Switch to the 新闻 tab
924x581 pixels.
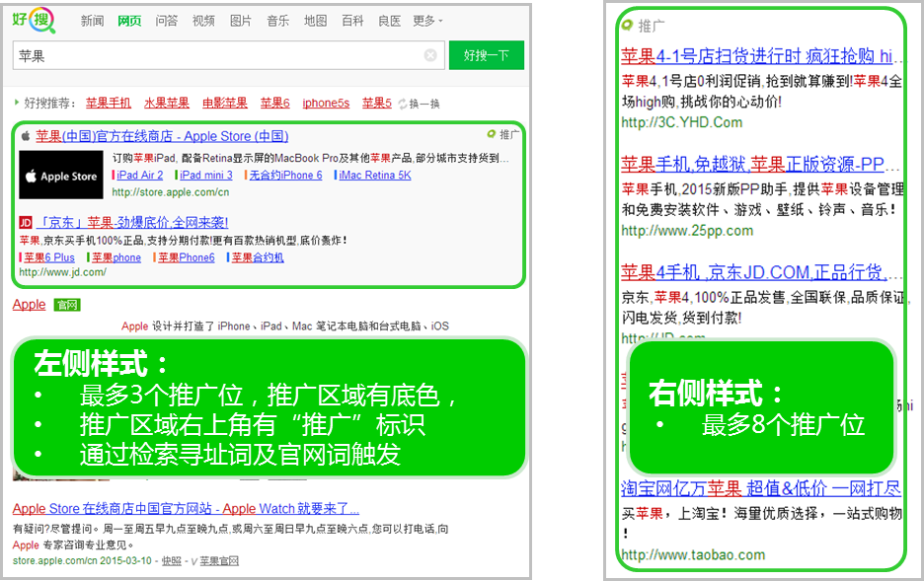[x=92, y=21]
